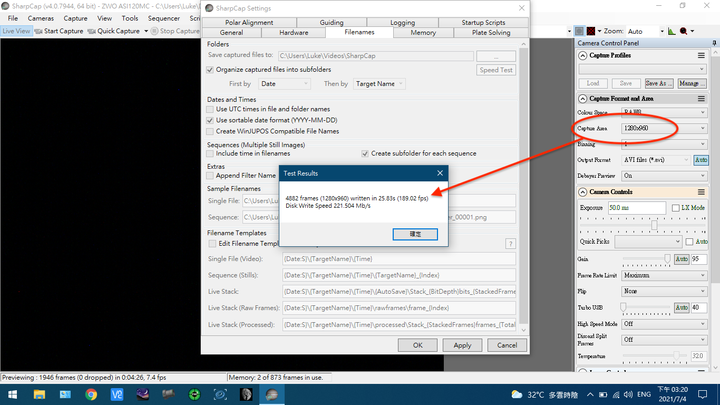Show hidden system tray icons

tap(590, 394)
